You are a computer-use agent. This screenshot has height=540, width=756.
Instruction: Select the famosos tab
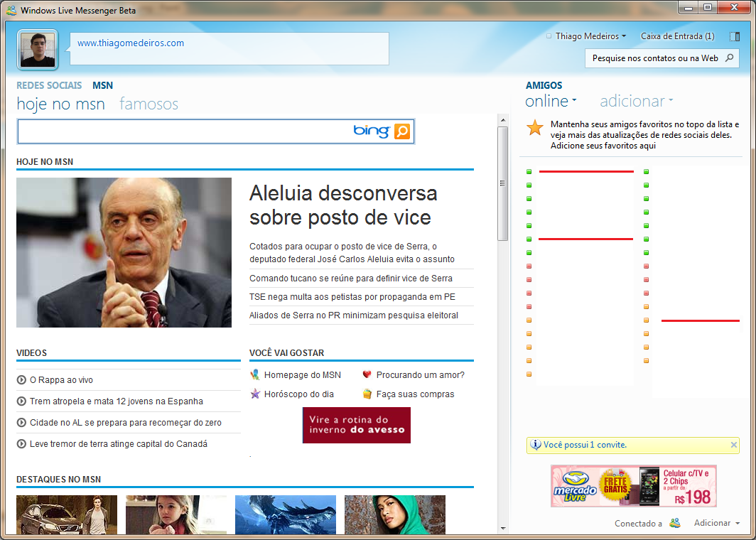(148, 104)
